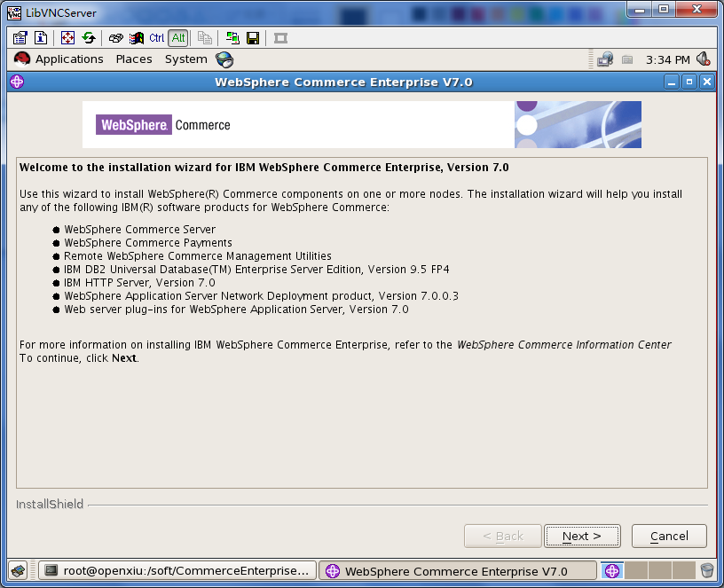The image size is (724, 588).
Task: Switch to the second workspace
Action: tap(636, 571)
